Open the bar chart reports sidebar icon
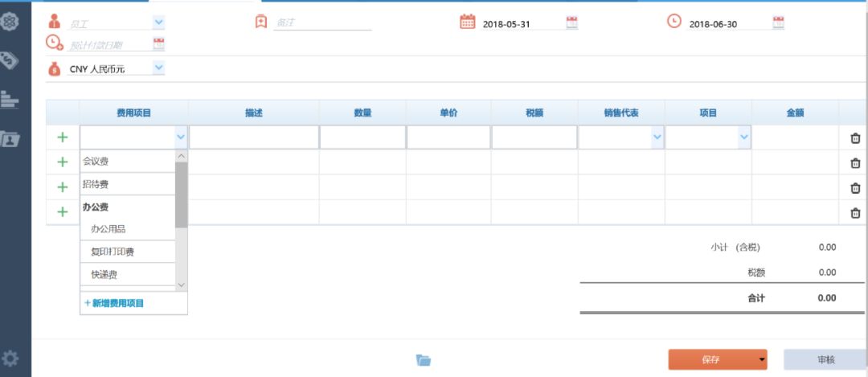The width and height of the screenshot is (868, 377). (x=10, y=99)
